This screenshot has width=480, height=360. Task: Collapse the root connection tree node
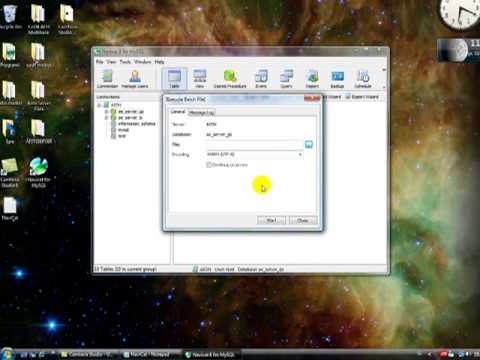pos(99,105)
